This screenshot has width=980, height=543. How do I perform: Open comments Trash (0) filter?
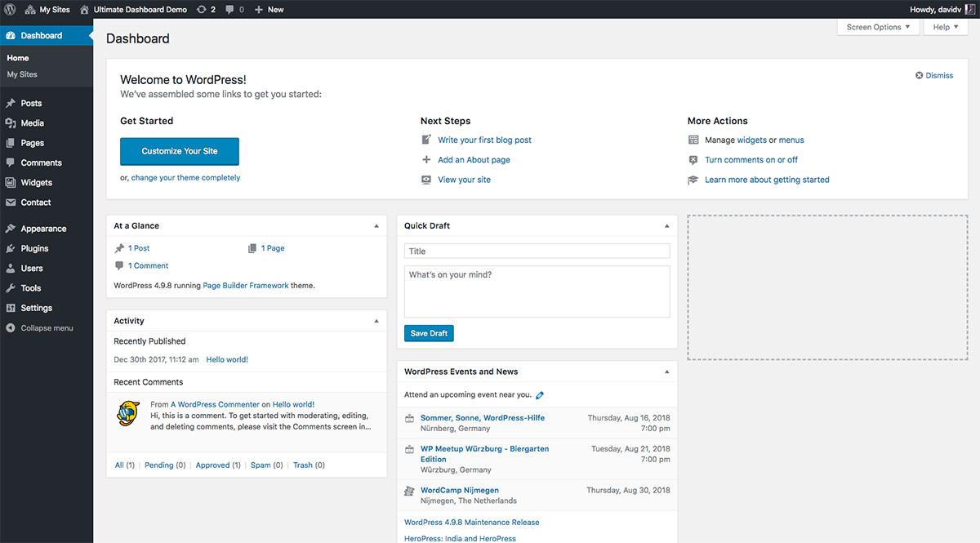[x=309, y=465]
